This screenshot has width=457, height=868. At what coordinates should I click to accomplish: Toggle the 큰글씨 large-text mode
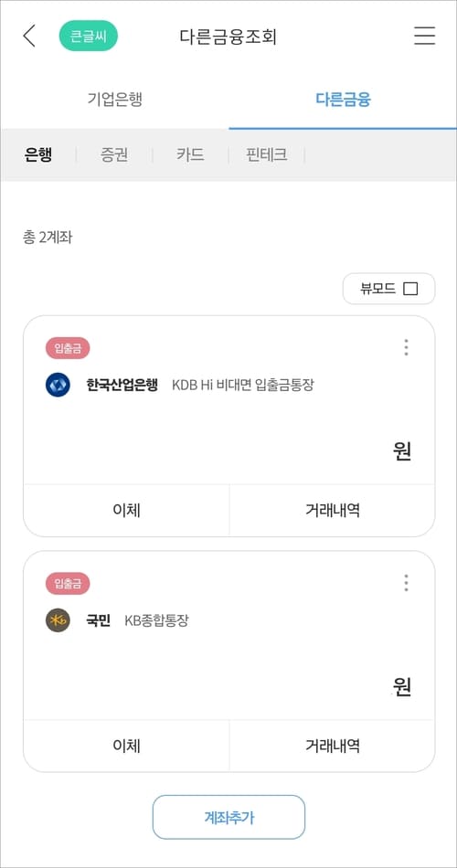[x=88, y=36]
